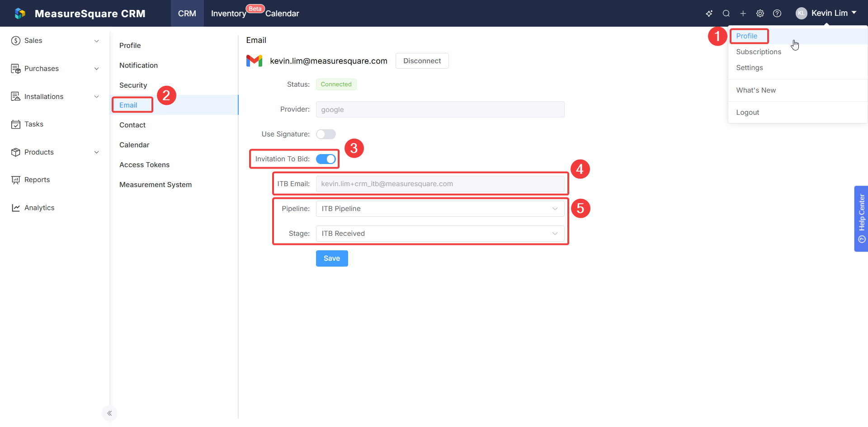Screen dimensions: 868x427
Task: Click the MeasureSquare CRM logo icon
Action: pyautogui.click(x=20, y=14)
